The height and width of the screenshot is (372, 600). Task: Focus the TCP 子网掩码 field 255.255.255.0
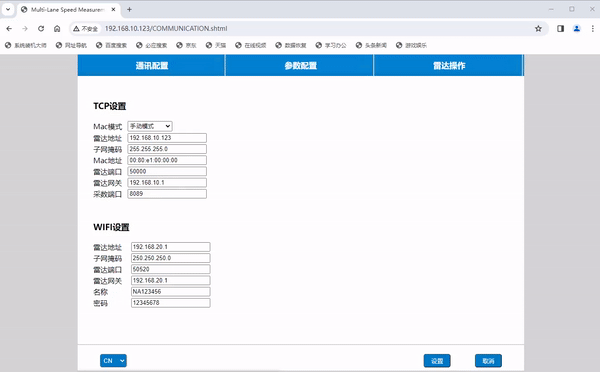click(167, 149)
